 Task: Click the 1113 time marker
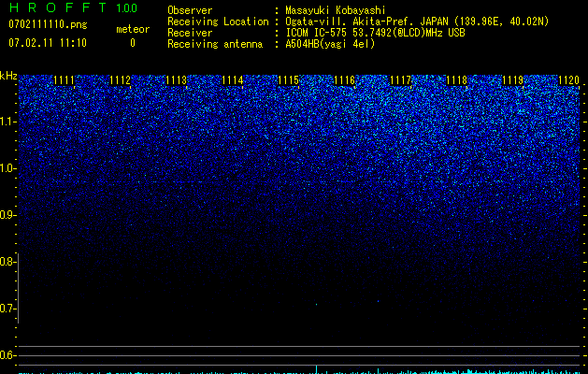coord(177,79)
